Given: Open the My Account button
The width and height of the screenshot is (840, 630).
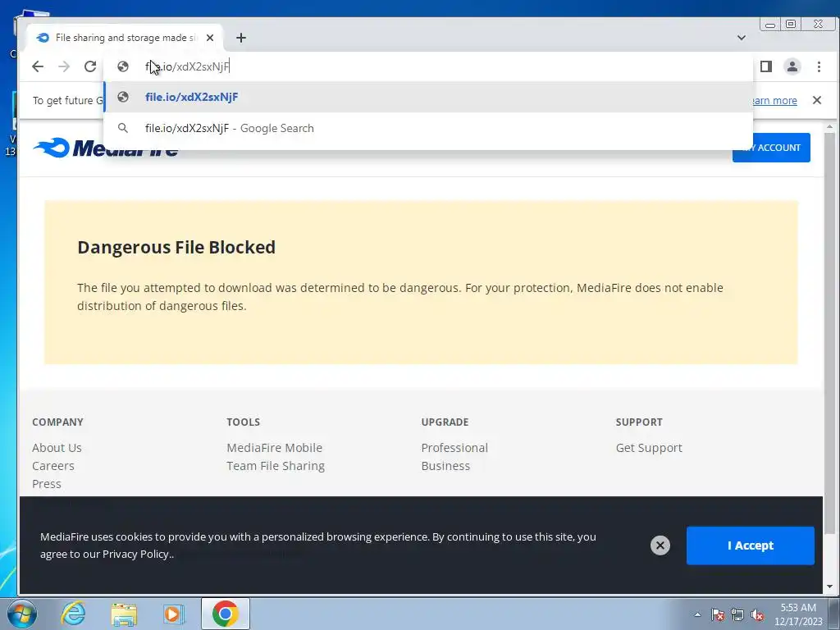Looking at the screenshot, I should (771, 148).
